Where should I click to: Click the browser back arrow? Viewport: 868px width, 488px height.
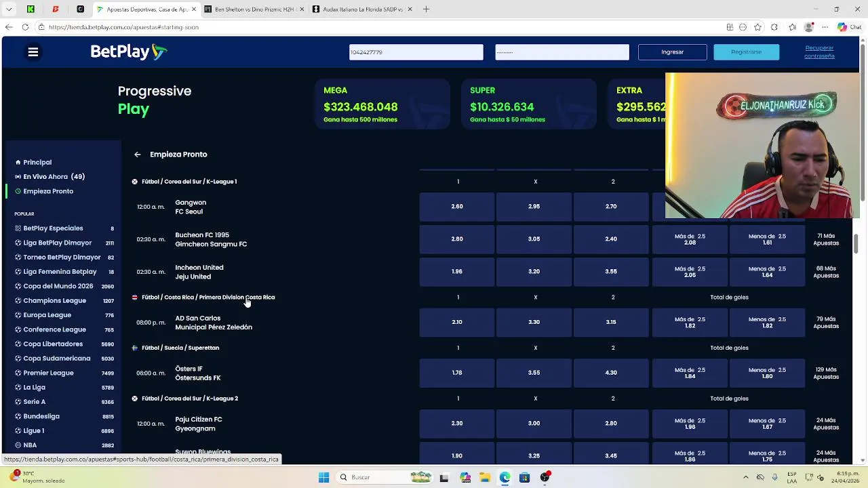(x=9, y=27)
